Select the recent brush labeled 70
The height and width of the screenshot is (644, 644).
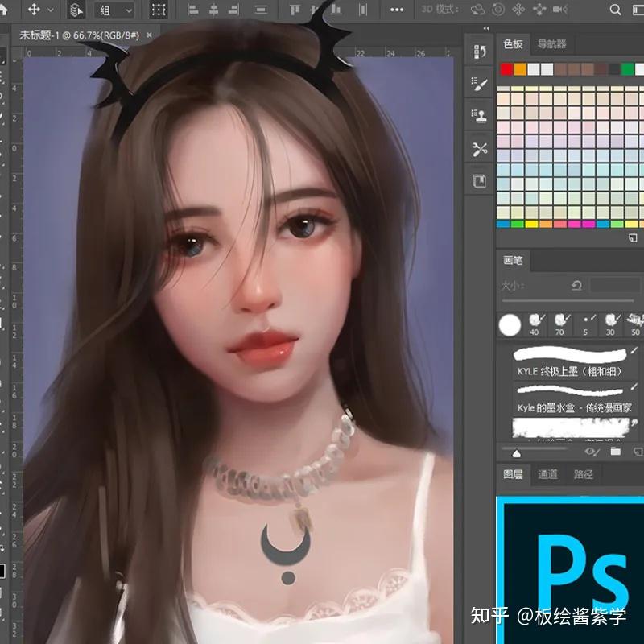pos(560,325)
